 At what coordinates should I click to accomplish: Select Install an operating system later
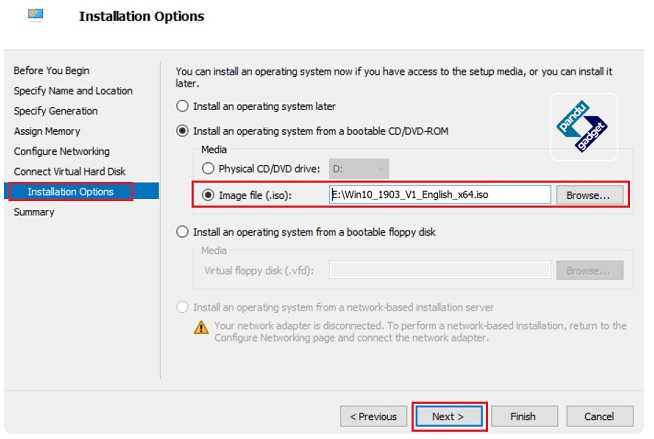pos(182,106)
